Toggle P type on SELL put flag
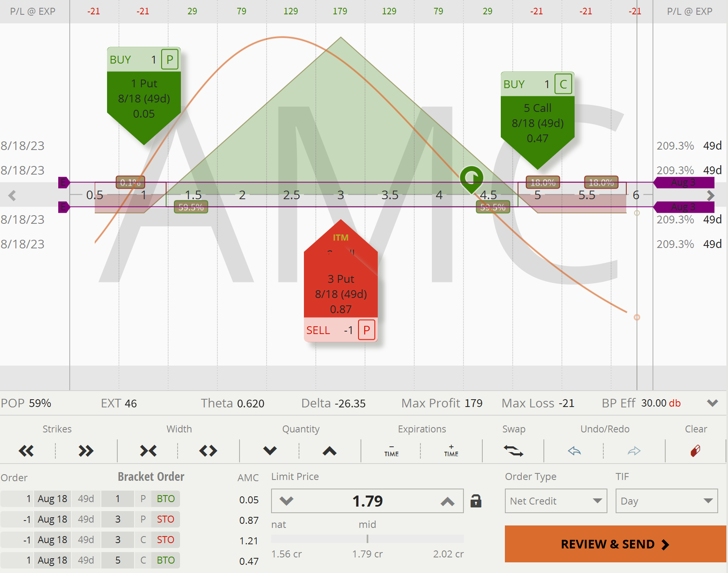Viewport: 728px width, 573px height. (367, 330)
